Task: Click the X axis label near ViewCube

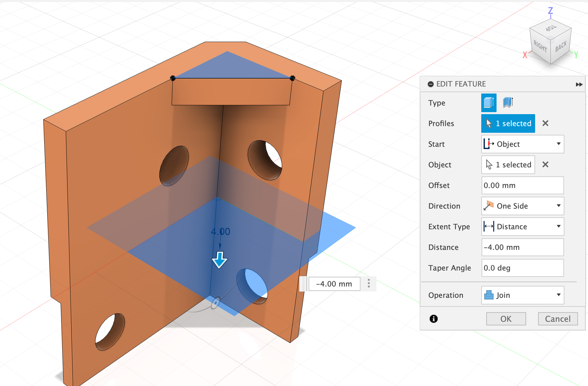Action: point(525,55)
